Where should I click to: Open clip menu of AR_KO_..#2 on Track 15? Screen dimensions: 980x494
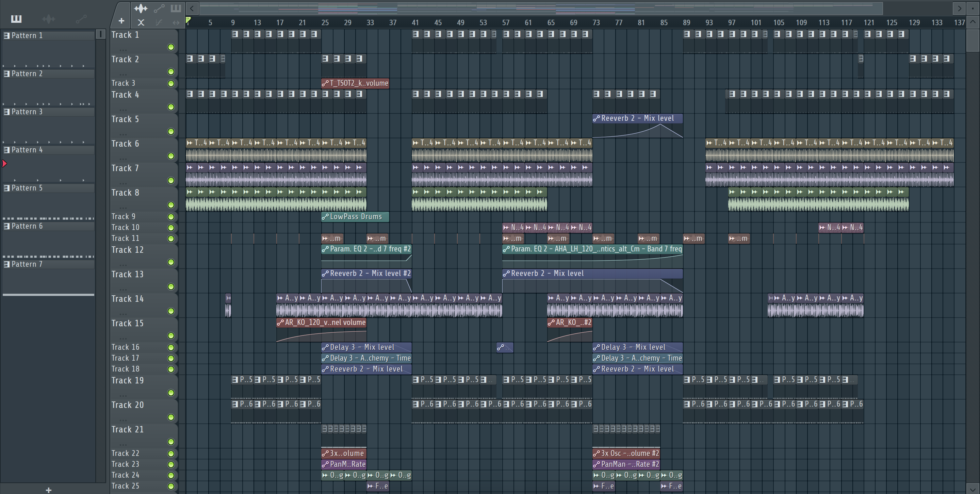(551, 323)
